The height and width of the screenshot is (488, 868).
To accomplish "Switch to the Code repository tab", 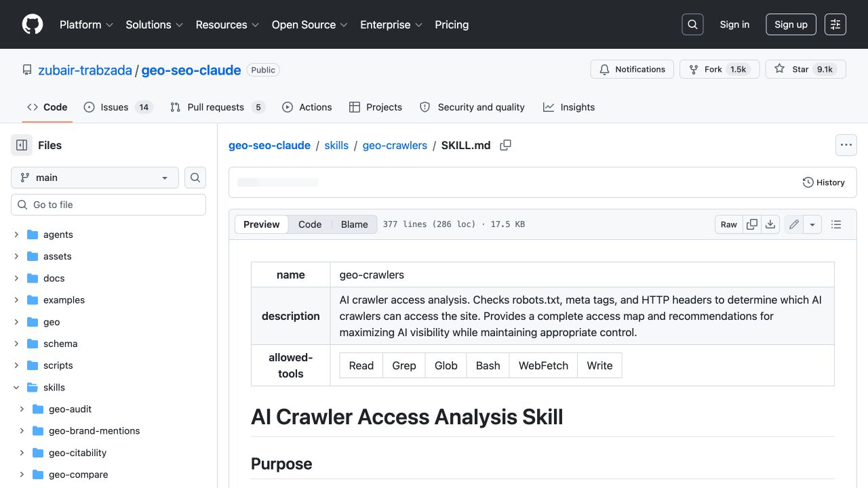I will click(47, 107).
